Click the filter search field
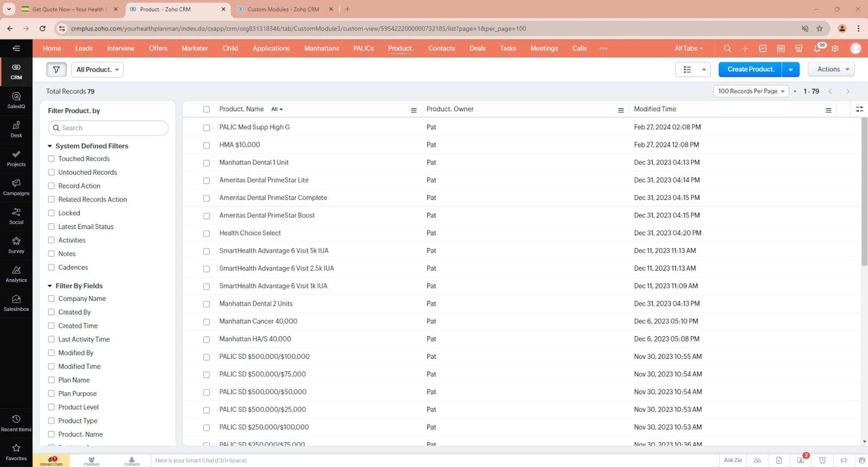This screenshot has height=467, width=868. tap(108, 128)
